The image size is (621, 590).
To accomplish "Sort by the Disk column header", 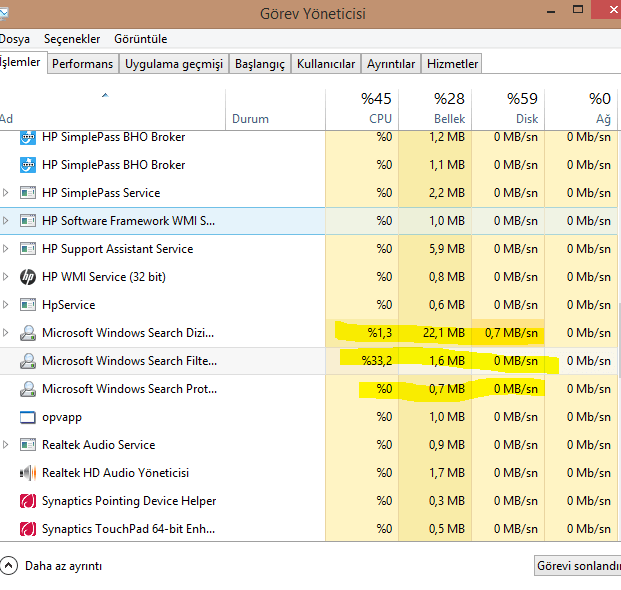I will click(x=508, y=109).
